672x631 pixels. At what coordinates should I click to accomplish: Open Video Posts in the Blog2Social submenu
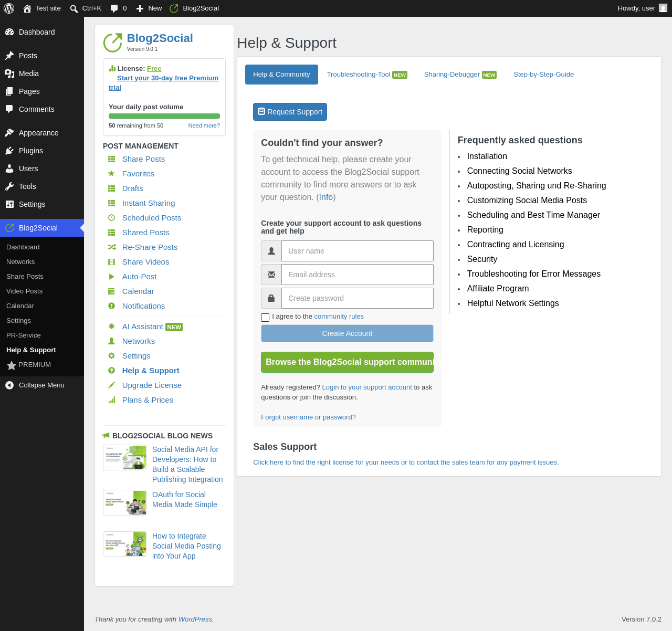pos(24,291)
